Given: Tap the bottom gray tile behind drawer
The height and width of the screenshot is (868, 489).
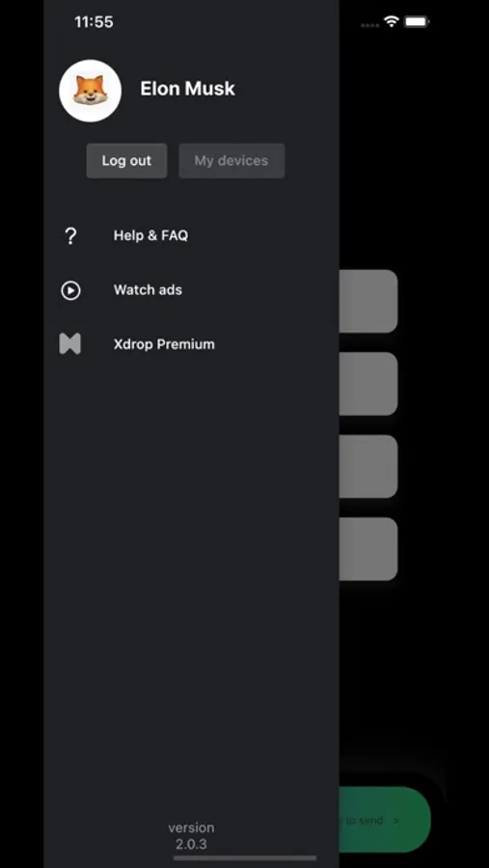Looking at the screenshot, I should (x=368, y=549).
